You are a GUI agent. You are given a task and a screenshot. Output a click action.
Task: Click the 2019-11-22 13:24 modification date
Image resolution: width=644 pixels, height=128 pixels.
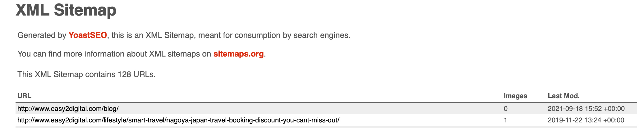coord(586,120)
